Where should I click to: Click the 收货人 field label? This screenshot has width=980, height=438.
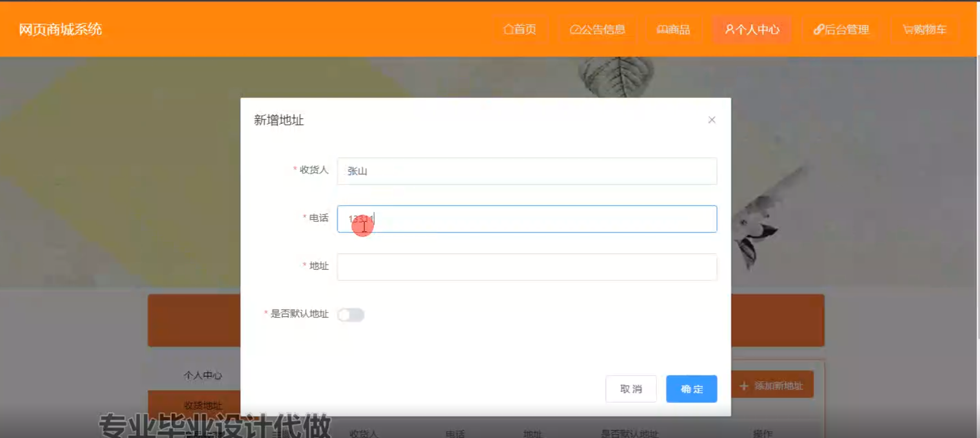(314, 169)
